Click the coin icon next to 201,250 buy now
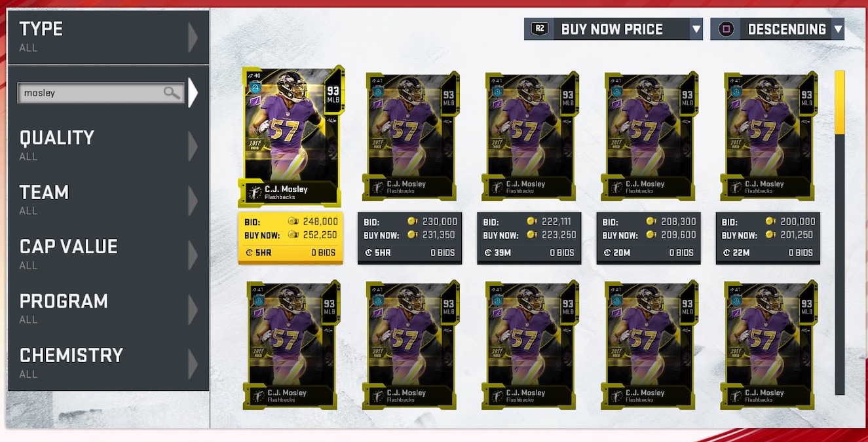The width and height of the screenshot is (868, 442). (x=770, y=235)
